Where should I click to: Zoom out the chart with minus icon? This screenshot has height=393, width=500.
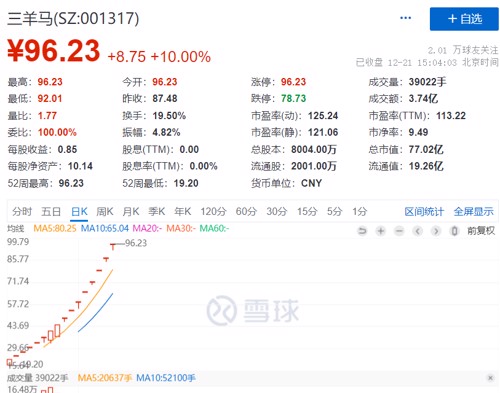click(x=399, y=231)
